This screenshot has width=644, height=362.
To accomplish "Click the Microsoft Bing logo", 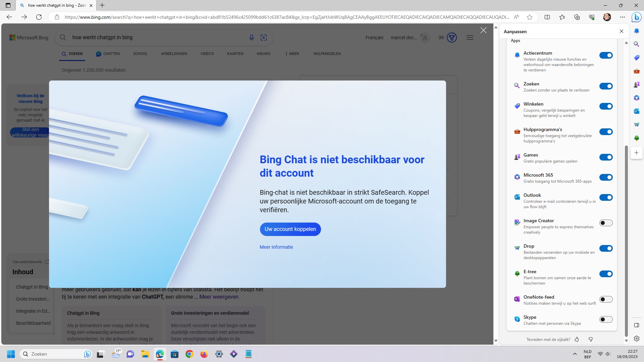I will (29, 38).
